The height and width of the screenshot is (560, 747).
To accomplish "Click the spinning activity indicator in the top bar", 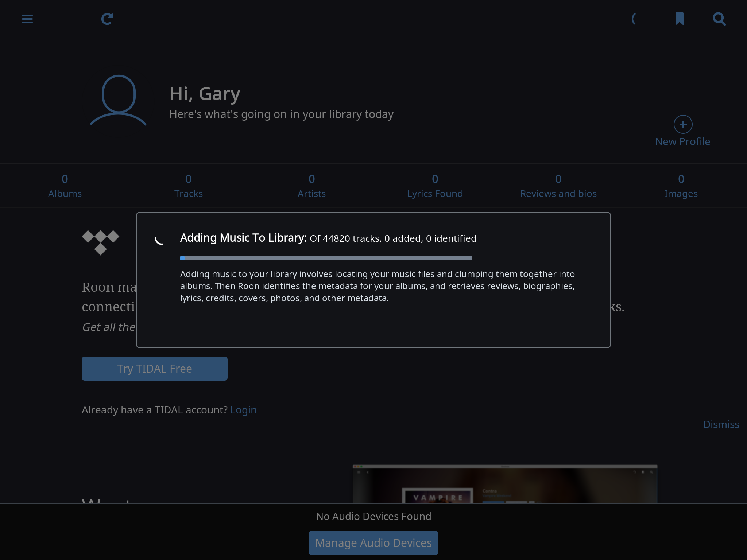I will pyautogui.click(x=634, y=19).
